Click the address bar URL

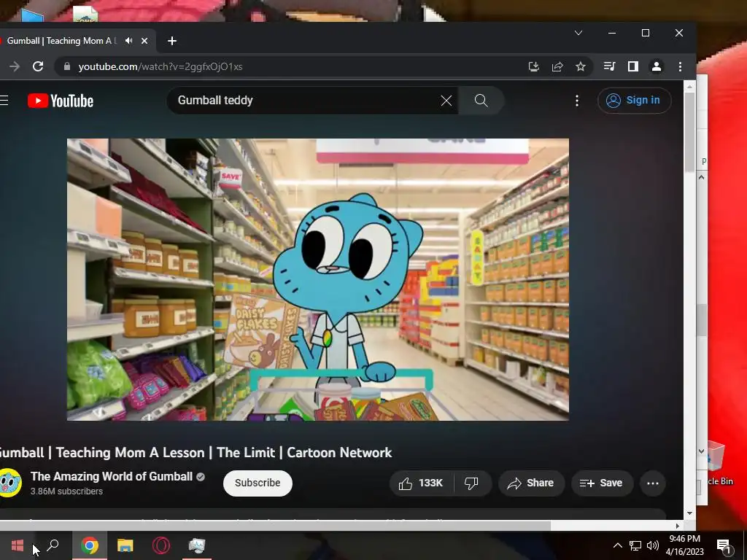(160, 66)
